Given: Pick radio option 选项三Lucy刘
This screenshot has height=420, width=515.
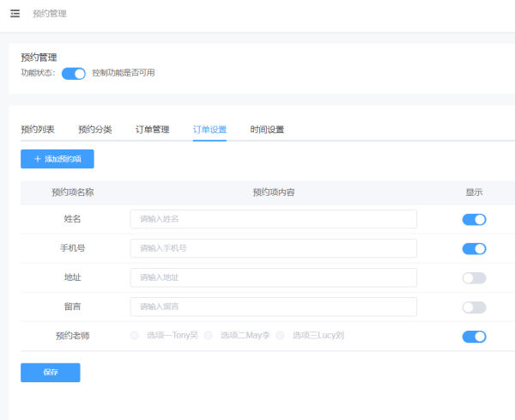Looking at the screenshot, I should pyautogui.click(x=280, y=336).
